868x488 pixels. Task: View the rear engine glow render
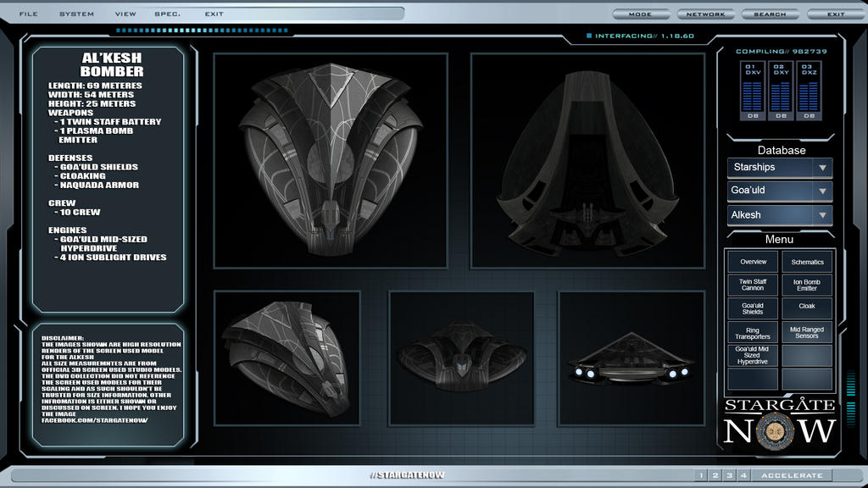tap(631, 358)
